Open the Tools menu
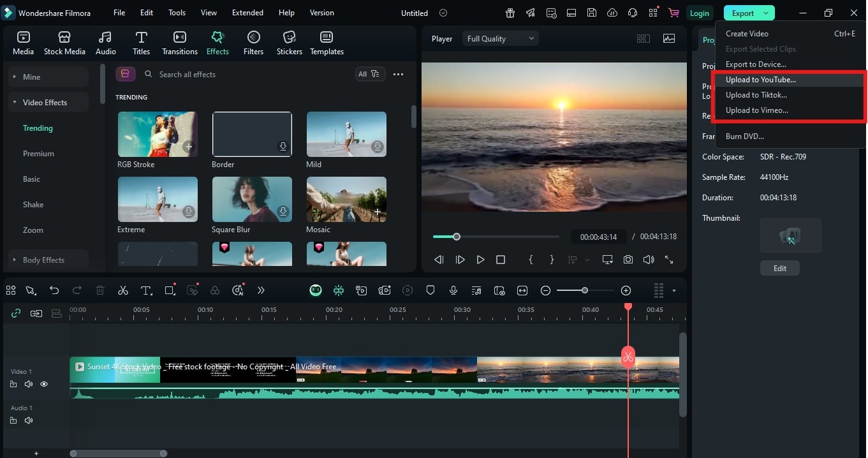The width and height of the screenshot is (868, 458). [176, 12]
